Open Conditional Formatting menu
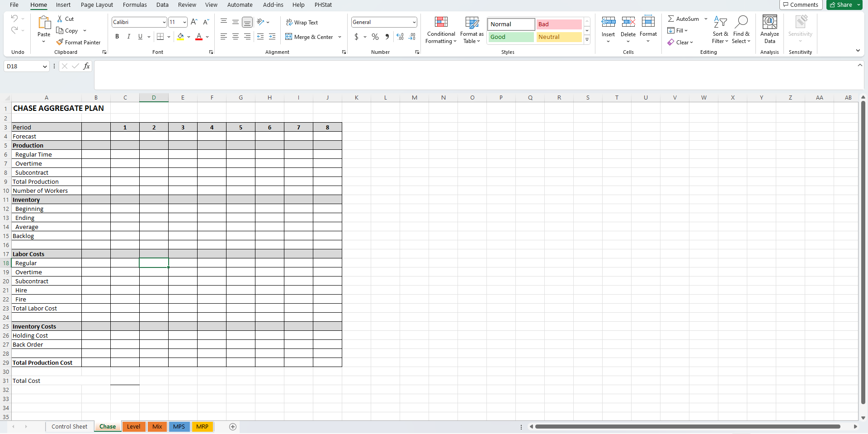 point(441,30)
